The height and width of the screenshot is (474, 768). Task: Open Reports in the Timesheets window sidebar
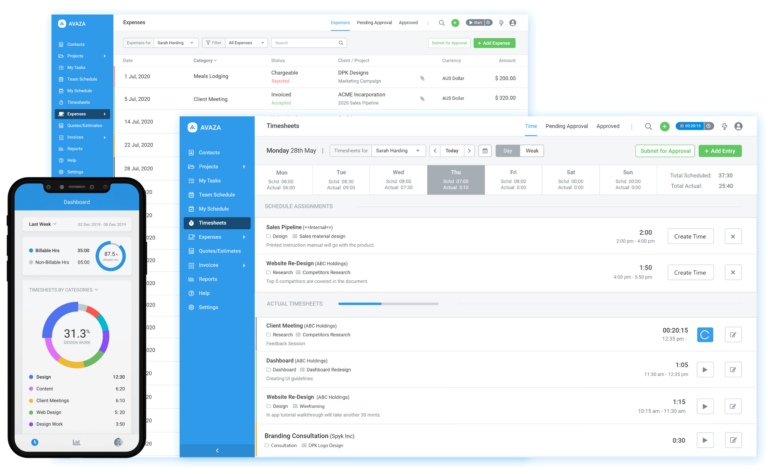pos(208,279)
